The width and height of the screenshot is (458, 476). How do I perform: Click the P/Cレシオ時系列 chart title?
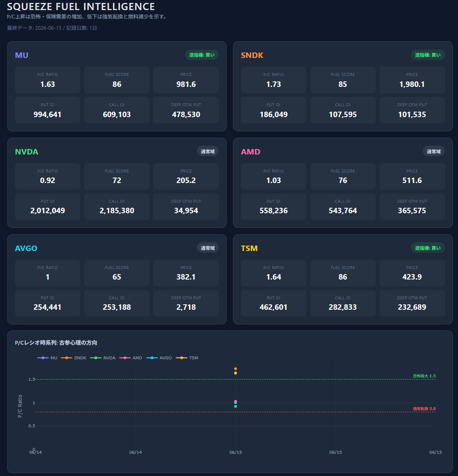tap(56, 343)
